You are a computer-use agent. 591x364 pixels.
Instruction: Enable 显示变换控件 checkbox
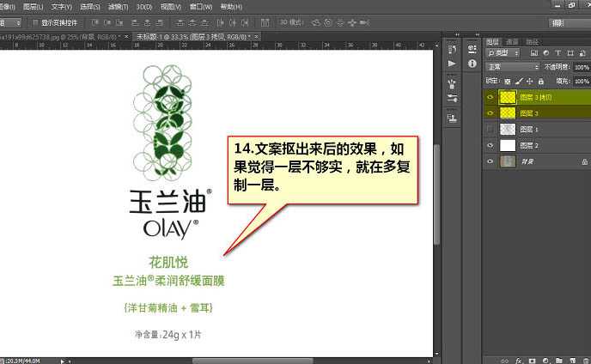click(35, 23)
